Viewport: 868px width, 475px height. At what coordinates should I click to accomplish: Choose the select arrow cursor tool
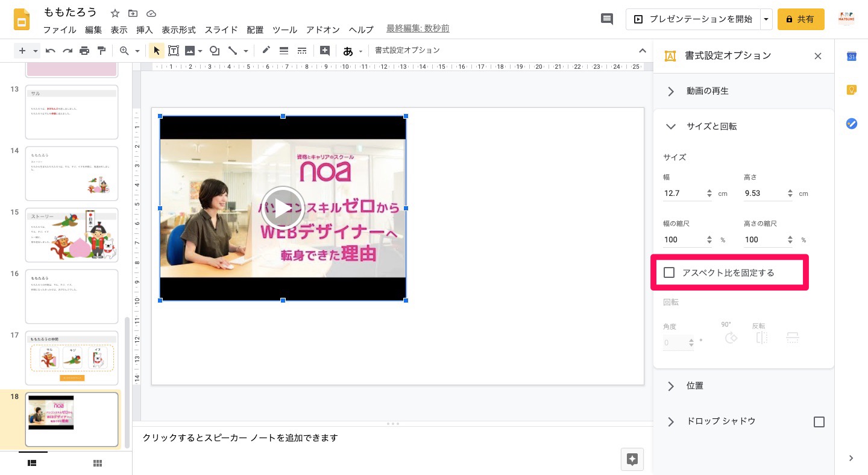[156, 51]
